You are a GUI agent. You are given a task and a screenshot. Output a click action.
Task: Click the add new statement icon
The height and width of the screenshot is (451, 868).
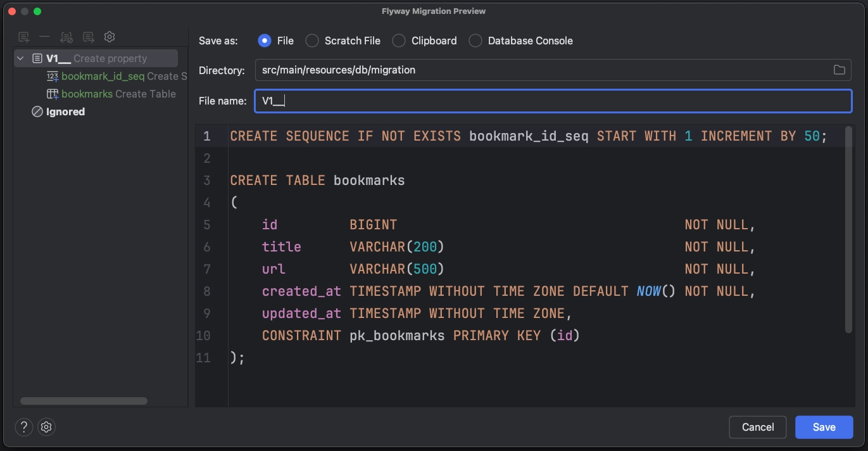[x=23, y=37]
